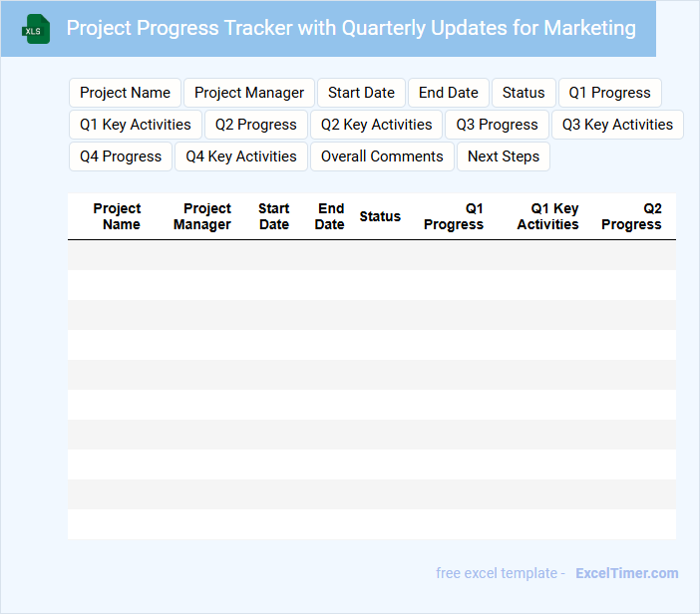Image resolution: width=700 pixels, height=614 pixels.
Task: Choose the Status tag
Action: click(x=524, y=93)
